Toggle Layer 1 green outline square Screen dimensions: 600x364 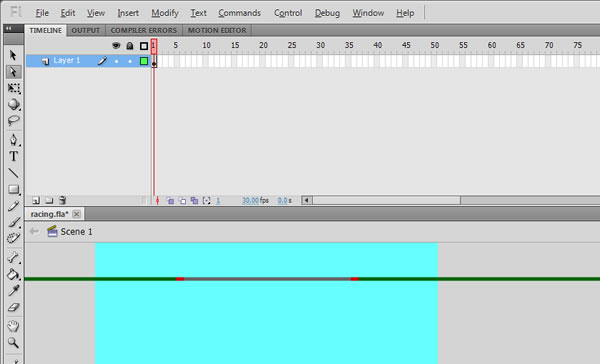coord(144,61)
